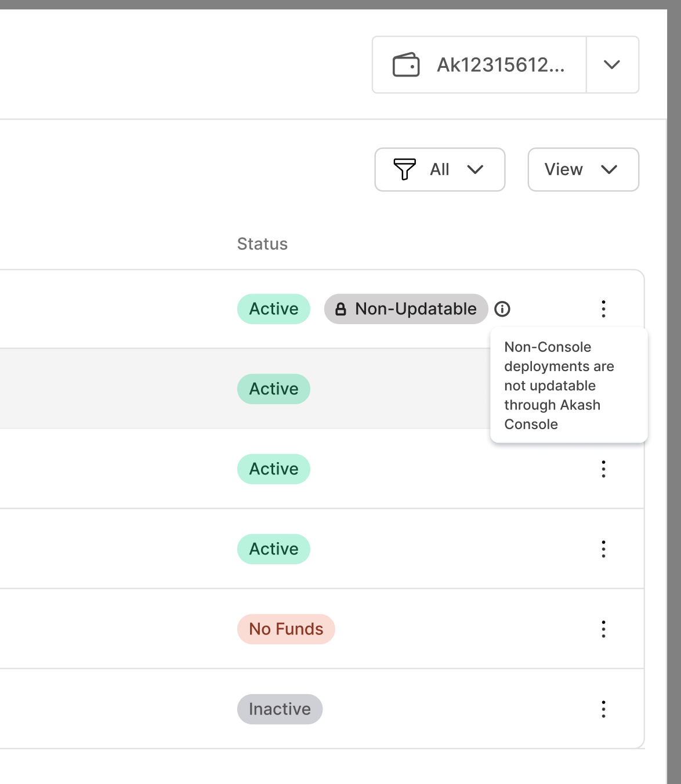Click the Active badge on the first row

(x=273, y=308)
